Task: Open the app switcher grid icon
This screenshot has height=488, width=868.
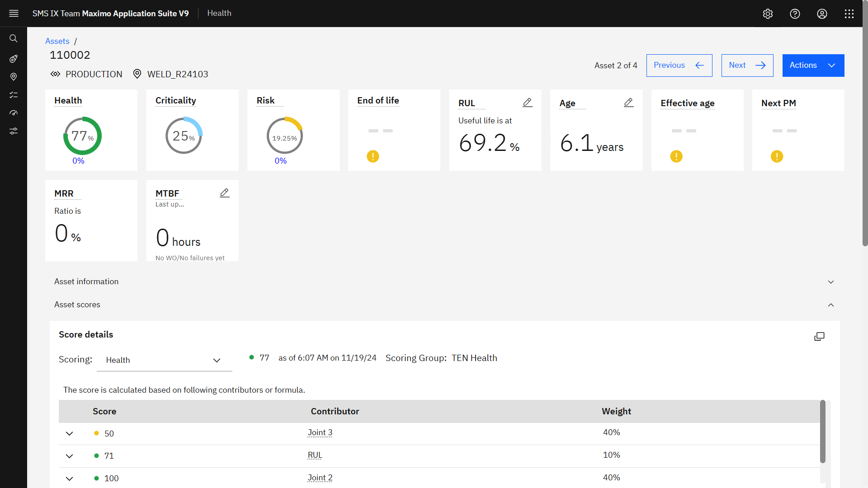Action: pos(849,14)
